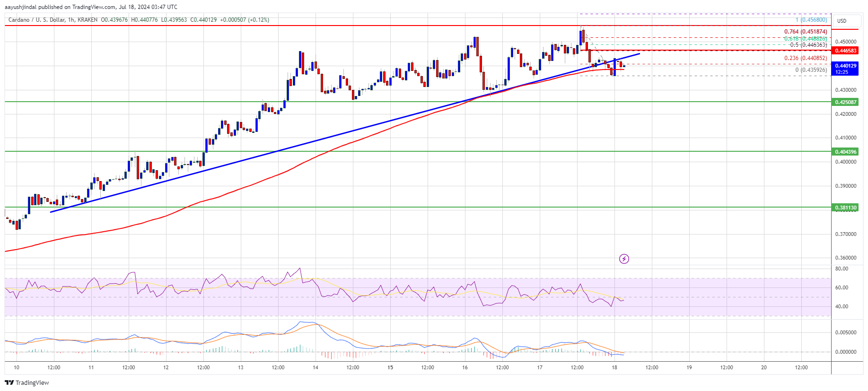
Task: Open the USD currency selector
Action: tap(842, 21)
